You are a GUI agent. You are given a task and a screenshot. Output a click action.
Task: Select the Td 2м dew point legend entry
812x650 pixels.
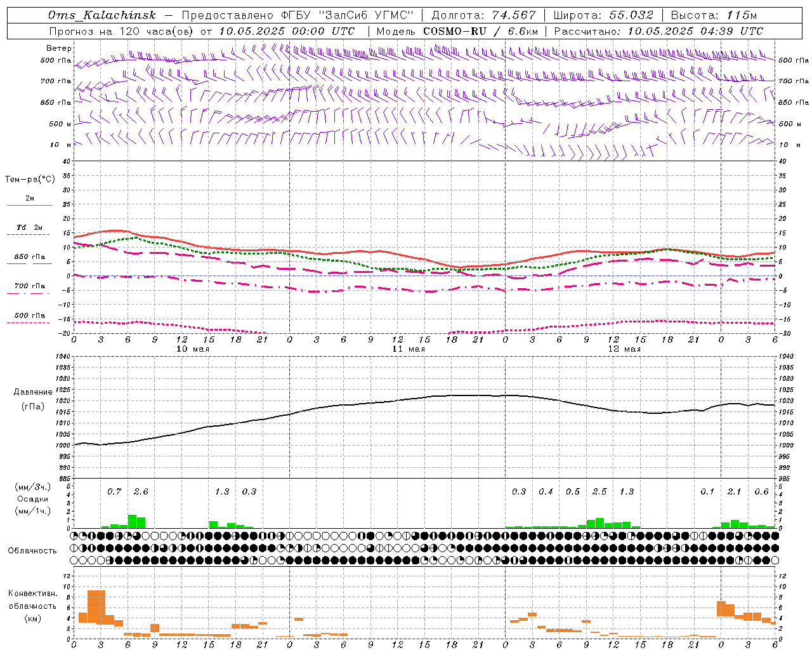[x=29, y=227]
